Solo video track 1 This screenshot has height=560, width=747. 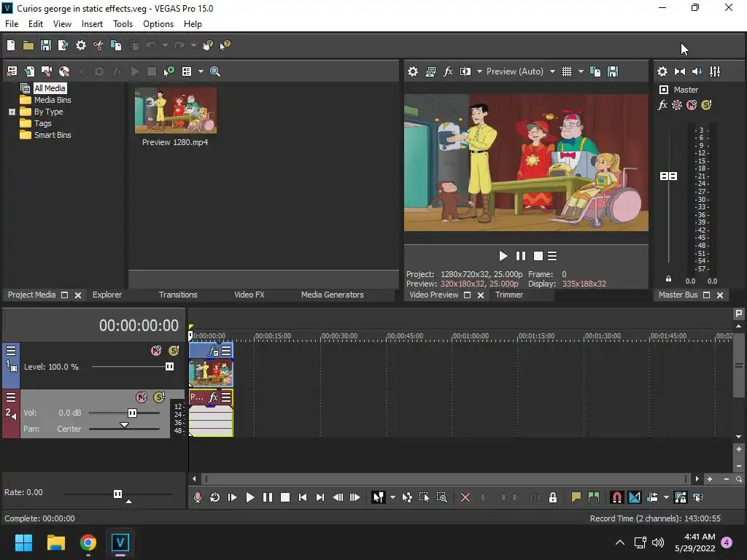coord(174,351)
